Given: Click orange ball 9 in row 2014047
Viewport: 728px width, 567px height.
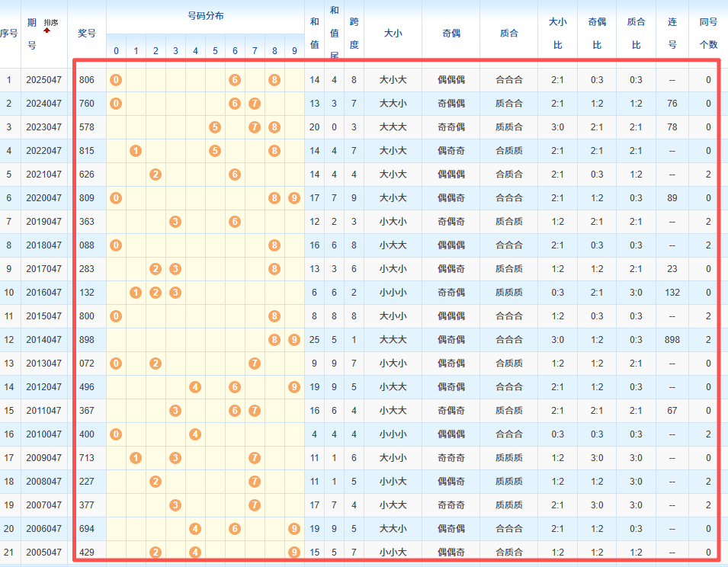Looking at the screenshot, I should click(x=294, y=340).
